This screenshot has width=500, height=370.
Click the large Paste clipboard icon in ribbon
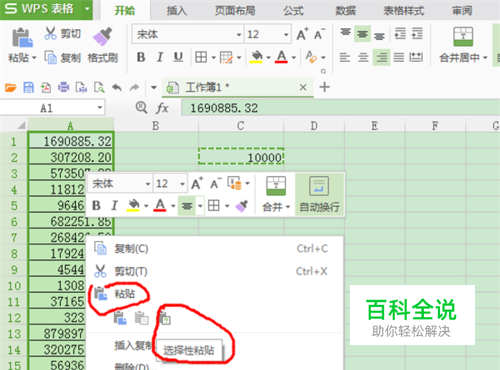point(22,37)
